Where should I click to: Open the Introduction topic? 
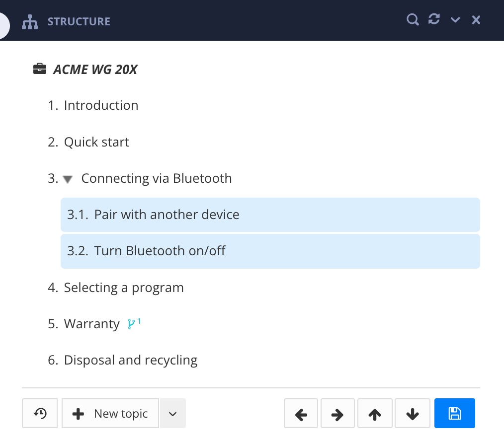(101, 106)
